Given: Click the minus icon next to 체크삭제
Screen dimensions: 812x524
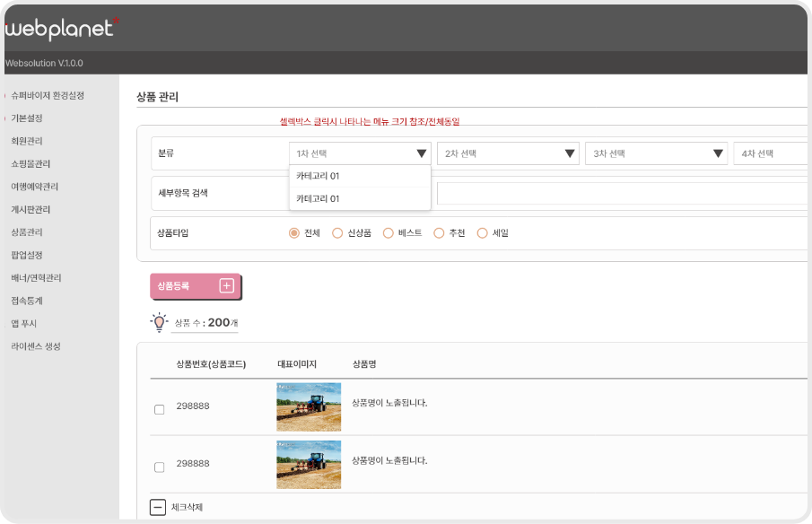Looking at the screenshot, I should (x=158, y=508).
